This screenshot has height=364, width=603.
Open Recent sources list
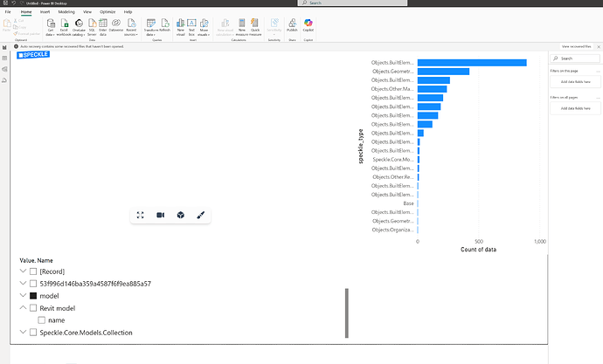(x=131, y=27)
